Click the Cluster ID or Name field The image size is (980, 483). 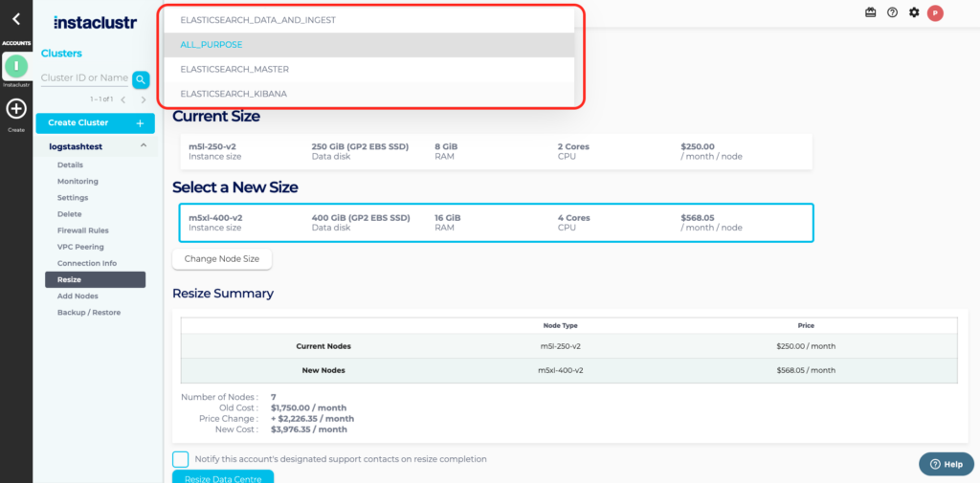point(84,78)
